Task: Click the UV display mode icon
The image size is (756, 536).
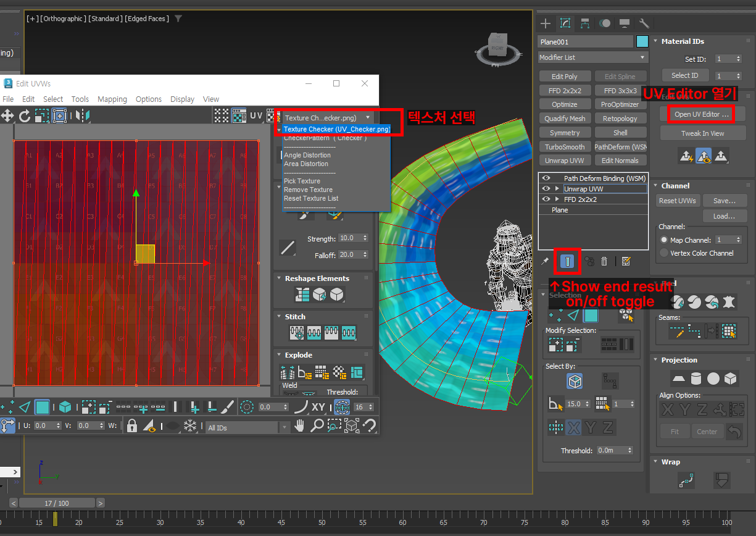Action: pyautogui.click(x=256, y=115)
